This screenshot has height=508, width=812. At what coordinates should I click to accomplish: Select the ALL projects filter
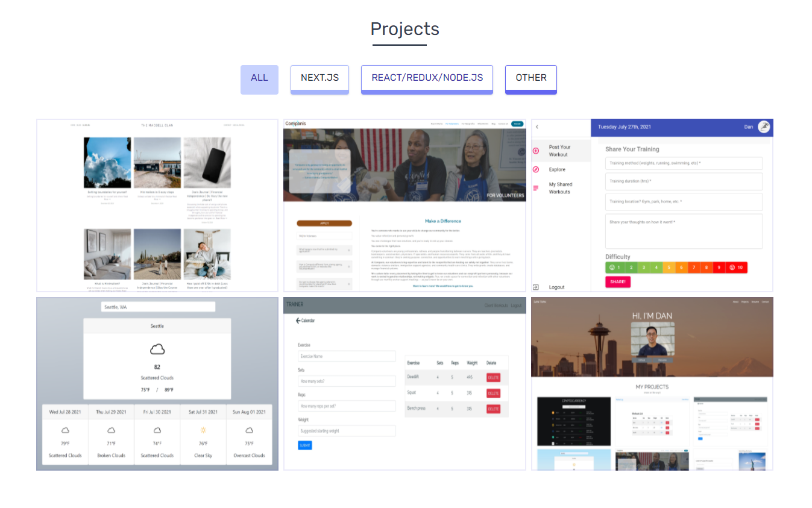pyautogui.click(x=259, y=78)
